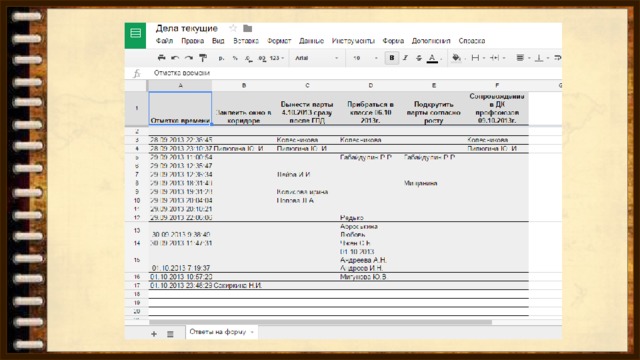The width and height of the screenshot is (640, 360).
Task: Decrease decimal places
Action: tap(248, 58)
